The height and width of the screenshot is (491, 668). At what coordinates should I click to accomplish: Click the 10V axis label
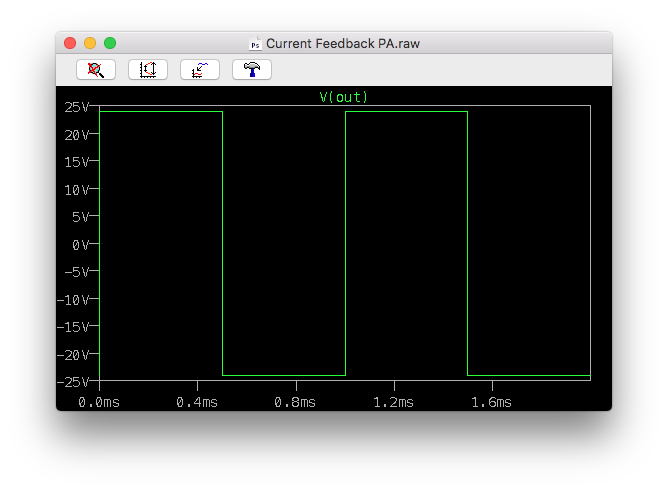click(x=77, y=190)
